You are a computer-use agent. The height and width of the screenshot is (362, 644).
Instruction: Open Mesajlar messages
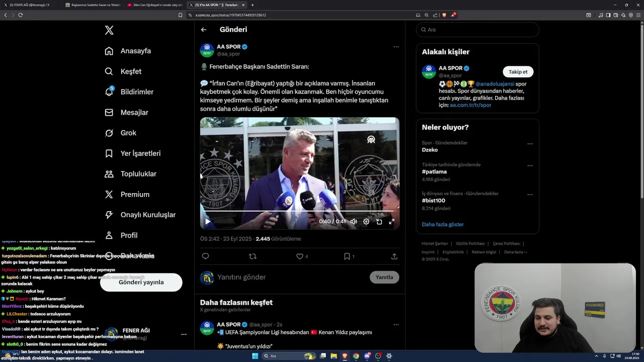click(126, 113)
